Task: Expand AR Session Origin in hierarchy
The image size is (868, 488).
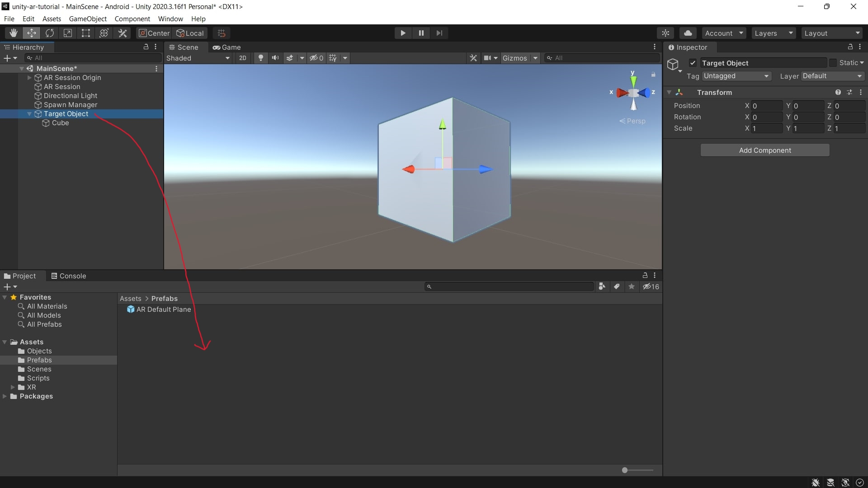Action: (x=29, y=78)
